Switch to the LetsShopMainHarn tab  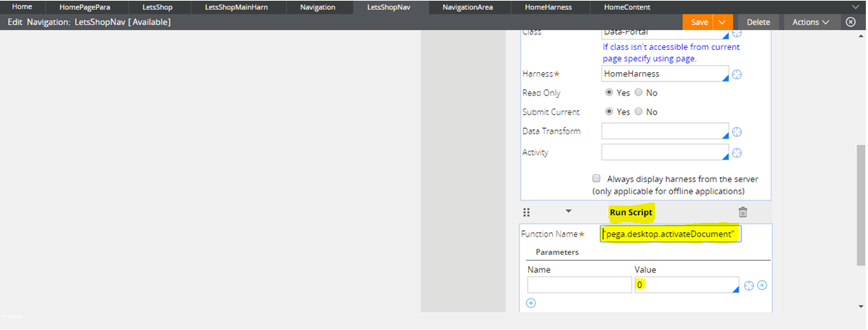[236, 7]
